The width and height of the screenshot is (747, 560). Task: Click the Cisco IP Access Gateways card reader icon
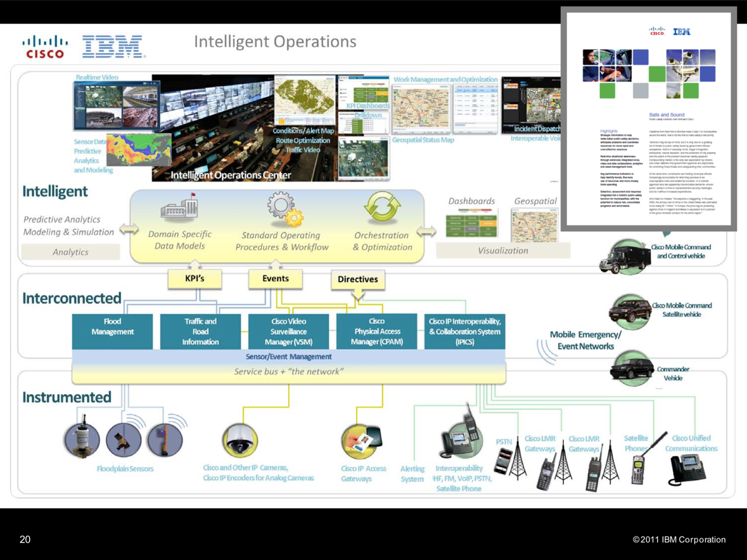point(361,441)
